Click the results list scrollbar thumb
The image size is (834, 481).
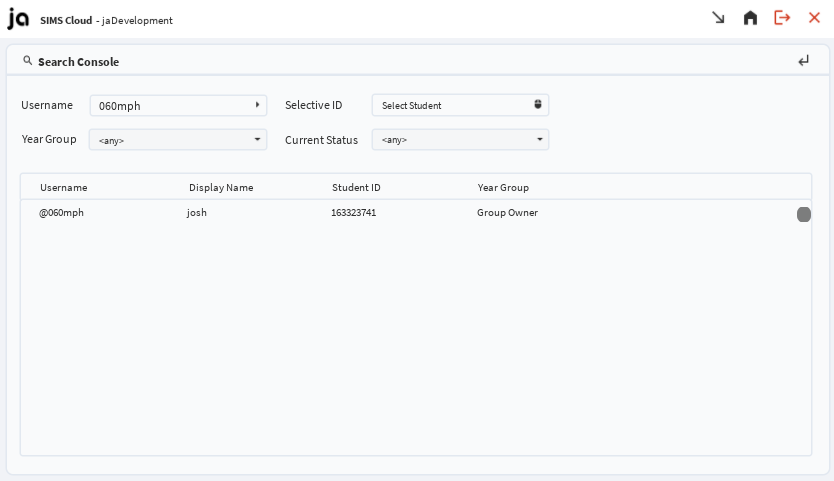(804, 214)
